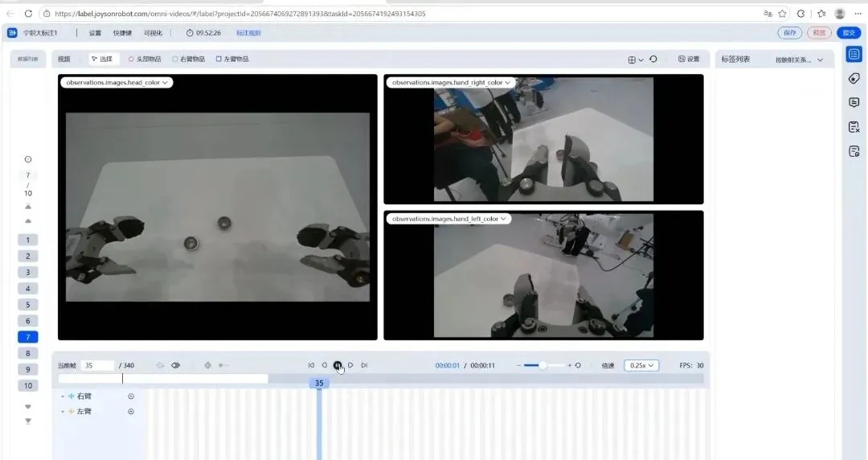Viewport: 868px width, 460px height.
Task: Step back one frame
Action: point(325,365)
